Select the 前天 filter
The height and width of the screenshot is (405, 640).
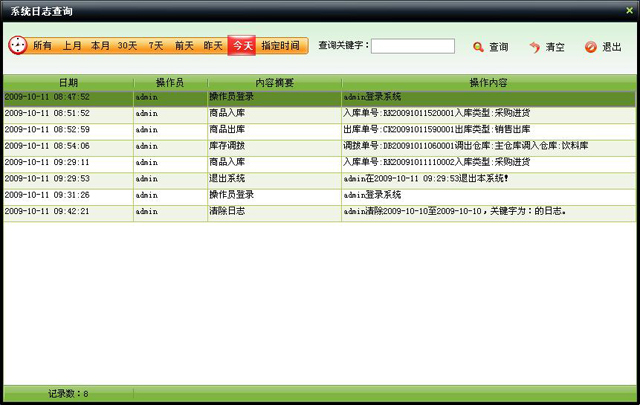pos(184,46)
